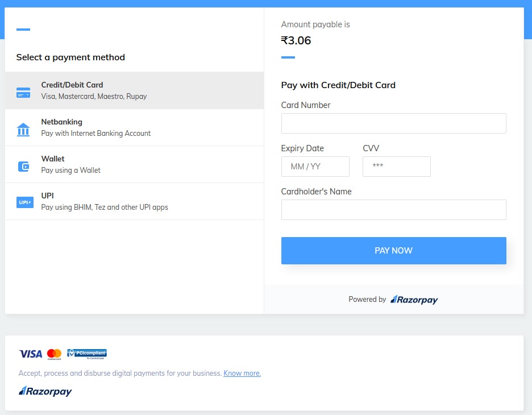
Task: Open the Know more link
Action: pos(242,373)
